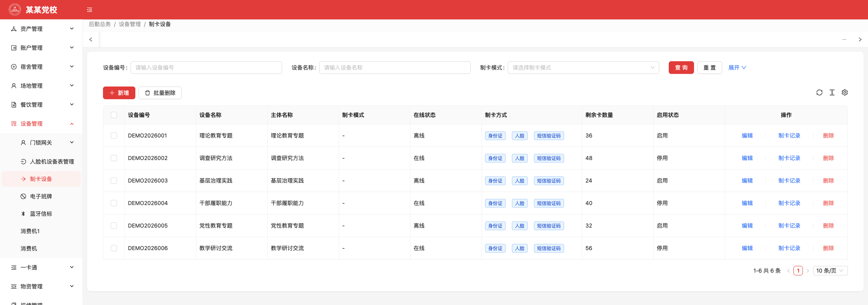Go to next page arrow
The width and height of the screenshot is (868, 305).
808,271
